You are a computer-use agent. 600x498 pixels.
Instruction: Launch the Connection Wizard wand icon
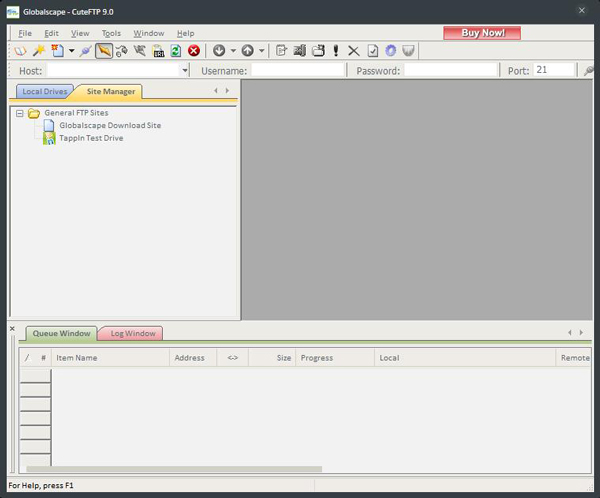(39, 51)
